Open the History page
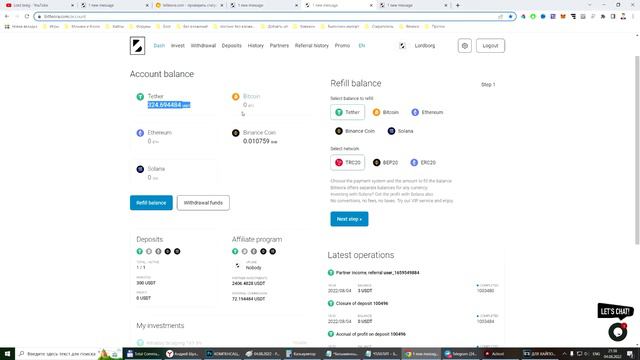 256,46
